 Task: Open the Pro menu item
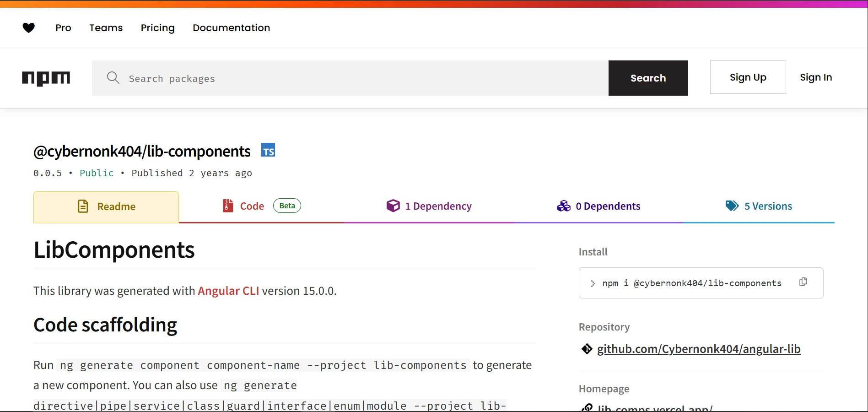(63, 28)
